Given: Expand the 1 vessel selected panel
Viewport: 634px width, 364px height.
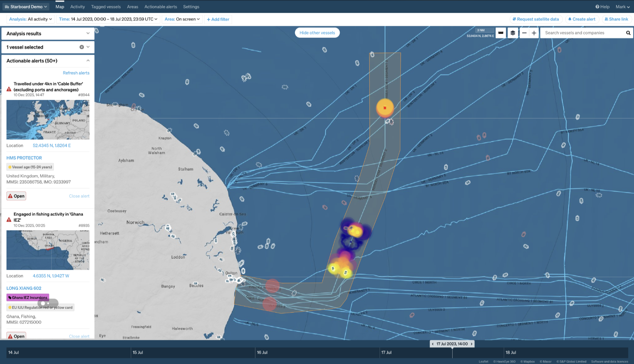Looking at the screenshot, I should (88, 47).
